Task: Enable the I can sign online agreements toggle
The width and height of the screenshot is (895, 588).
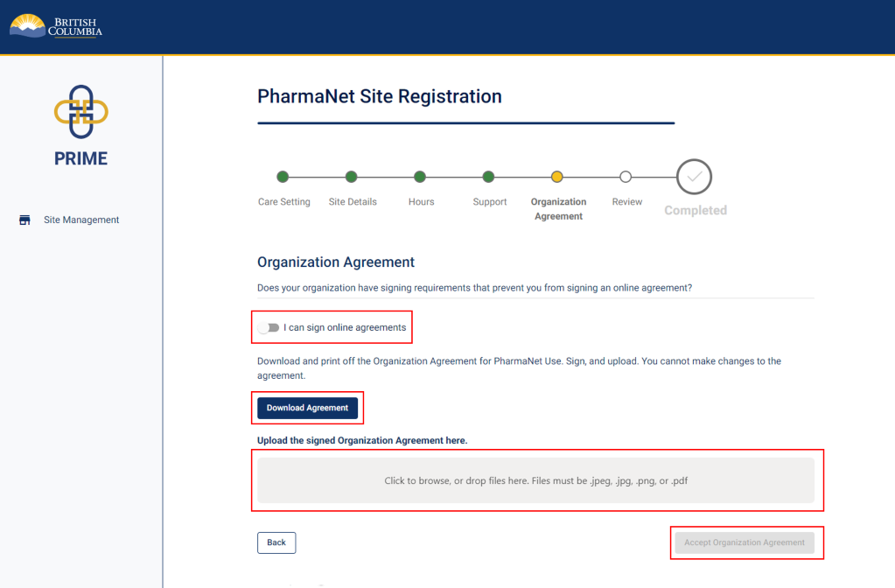Action: click(269, 326)
